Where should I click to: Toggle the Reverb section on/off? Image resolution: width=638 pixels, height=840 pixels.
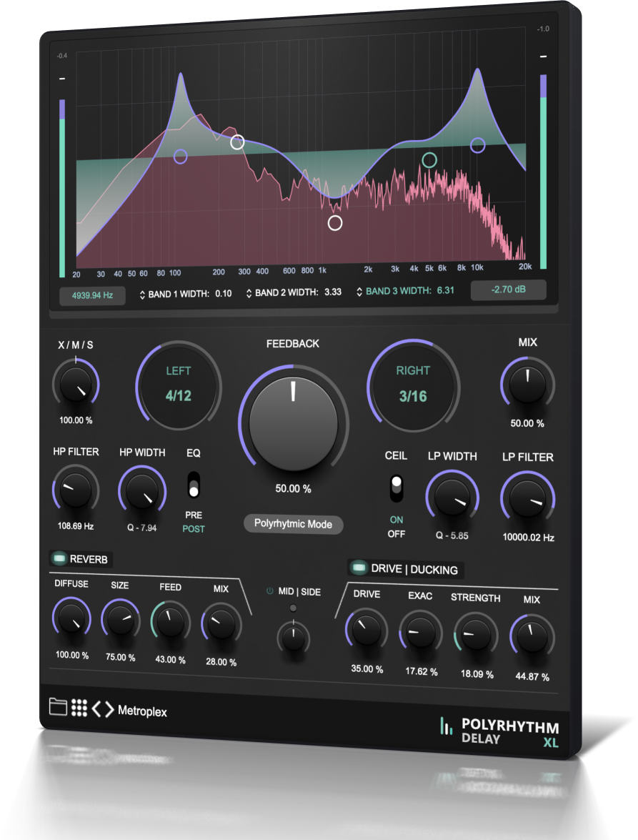click(x=59, y=558)
